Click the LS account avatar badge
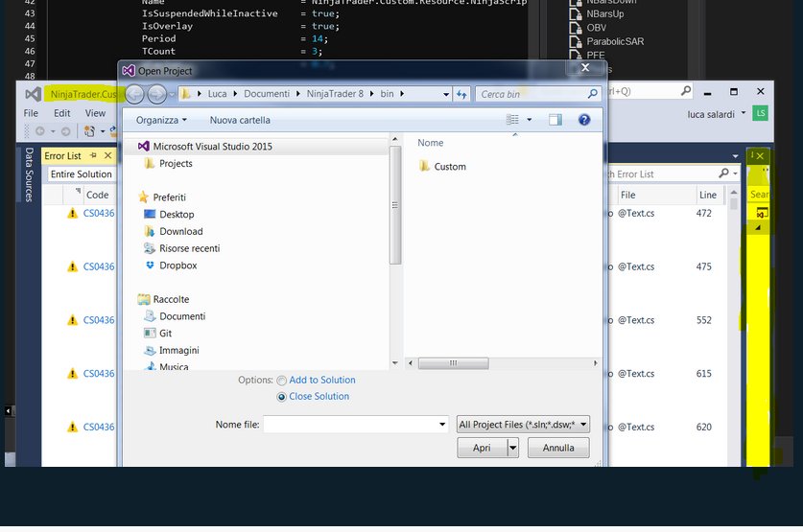This screenshot has width=803, height=532. [761, 113]
